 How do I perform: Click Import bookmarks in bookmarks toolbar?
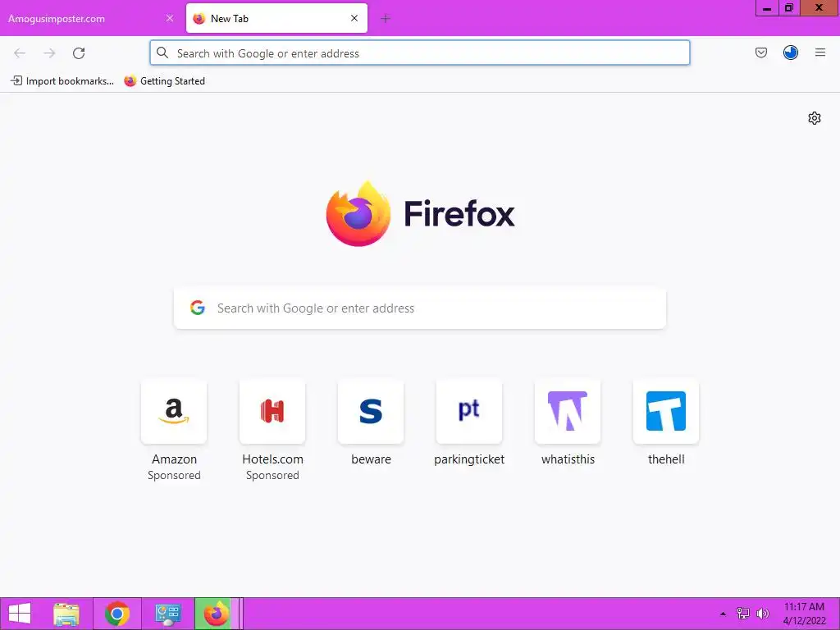(62, 81)
